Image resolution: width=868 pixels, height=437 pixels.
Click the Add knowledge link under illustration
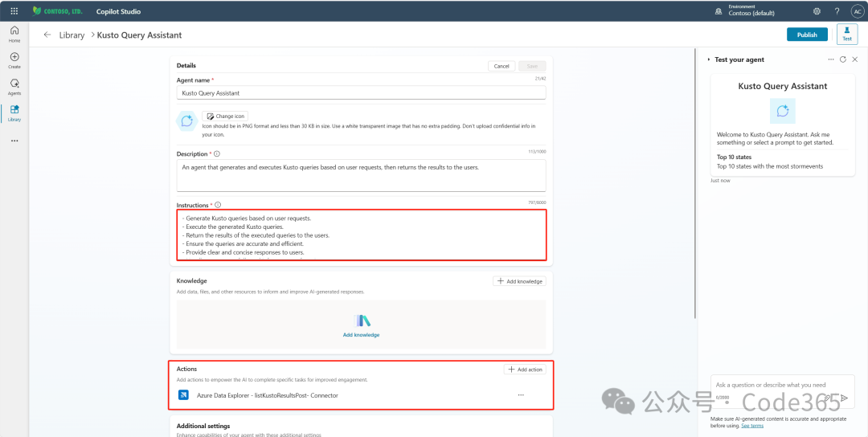click(361, 335)
